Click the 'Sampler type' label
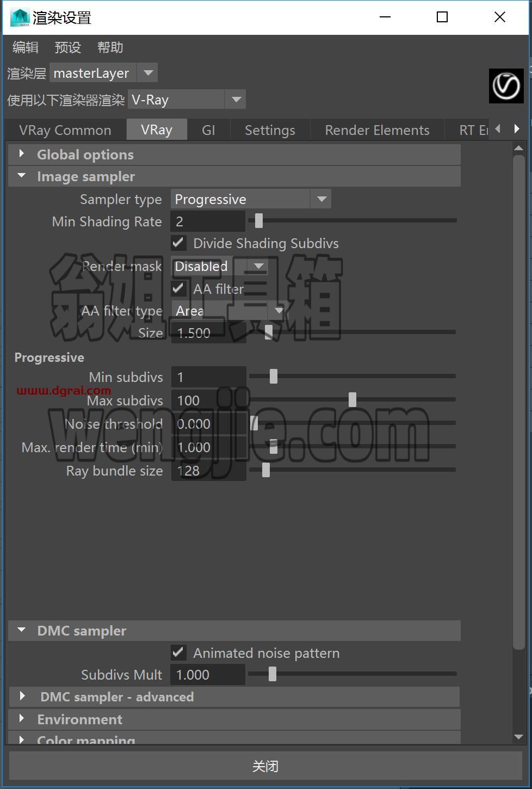 [121, 200]
